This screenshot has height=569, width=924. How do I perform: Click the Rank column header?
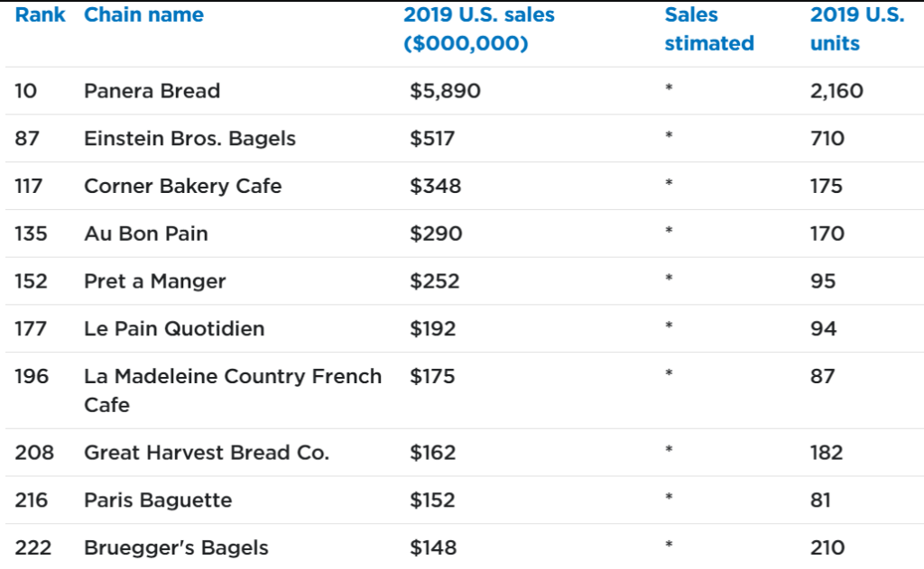click(40, 14)
